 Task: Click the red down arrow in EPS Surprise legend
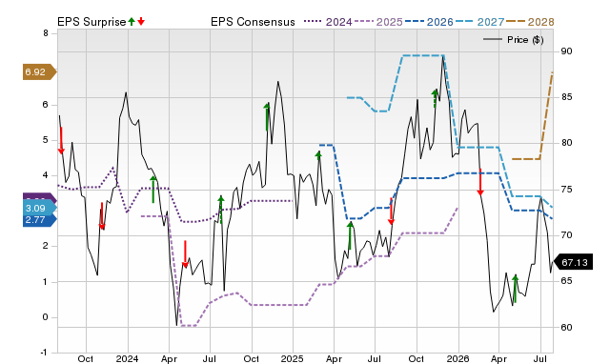[141, 22]
